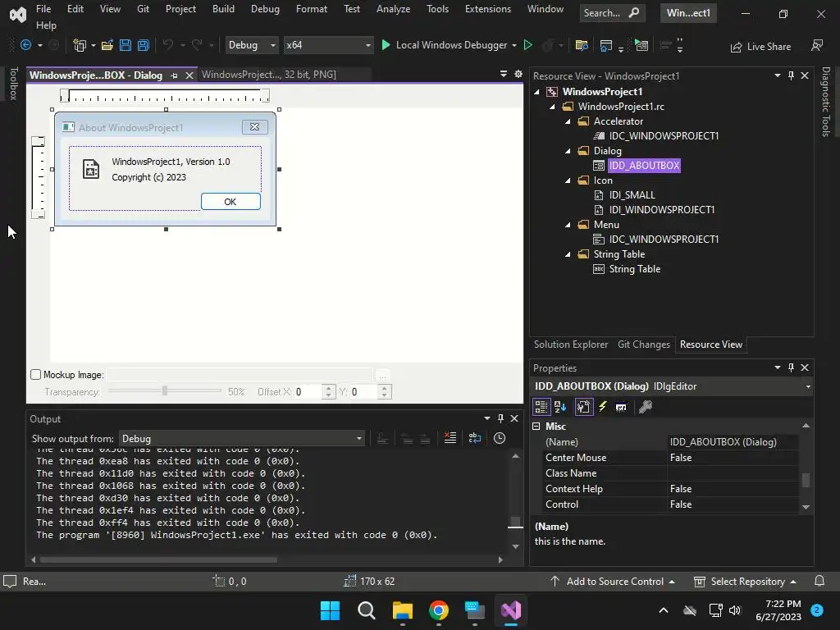Open the x64 platform dropdown
Screen dimensions: 840x630
click(x=328, y=45)
